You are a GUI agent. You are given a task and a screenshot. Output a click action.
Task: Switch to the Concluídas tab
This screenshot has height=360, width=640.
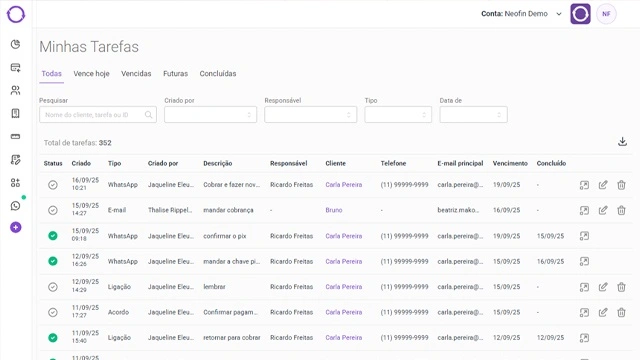point(218,73)
